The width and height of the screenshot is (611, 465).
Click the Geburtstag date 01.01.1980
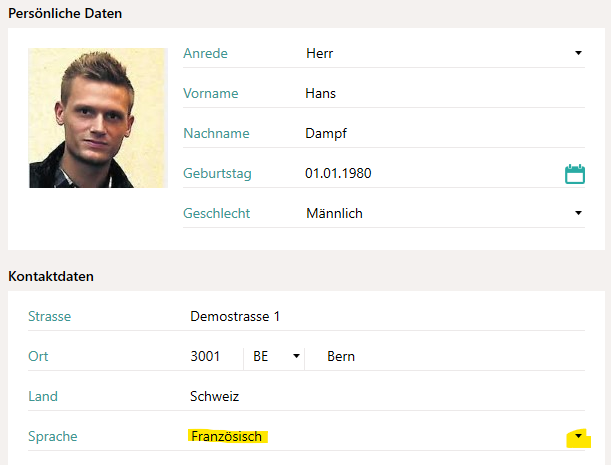338,173
